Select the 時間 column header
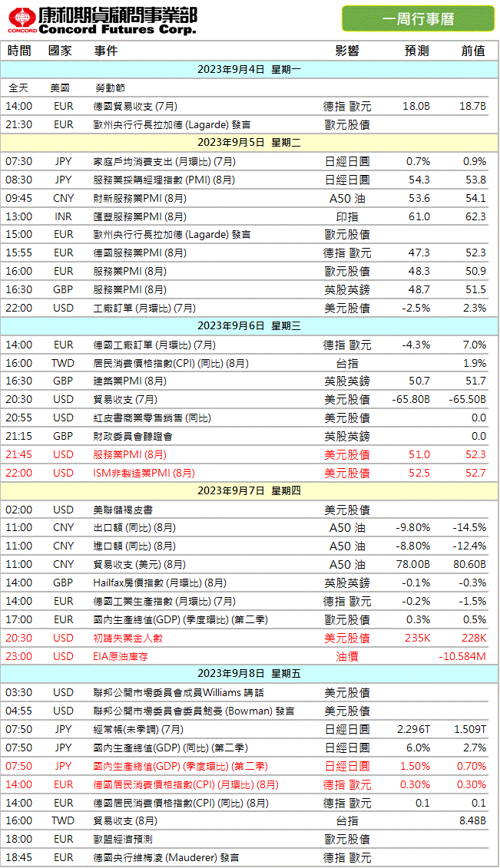 pyautogui.click(x=19, y=51)
